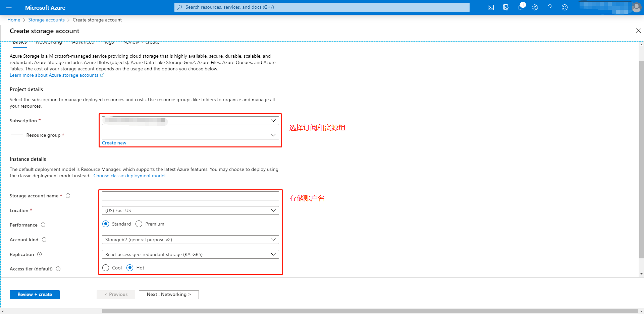The height and width of the screenshot is (314, 644).
Task: Open the Azure portal hamburger menu
Action: (9, 7)
